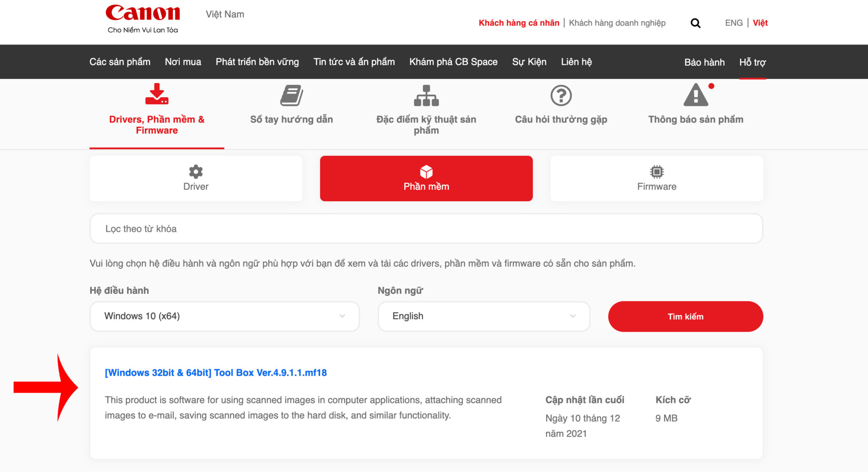Click the Canon logo
This screenshot has height=472, width=868.
[x=143, y=13]
